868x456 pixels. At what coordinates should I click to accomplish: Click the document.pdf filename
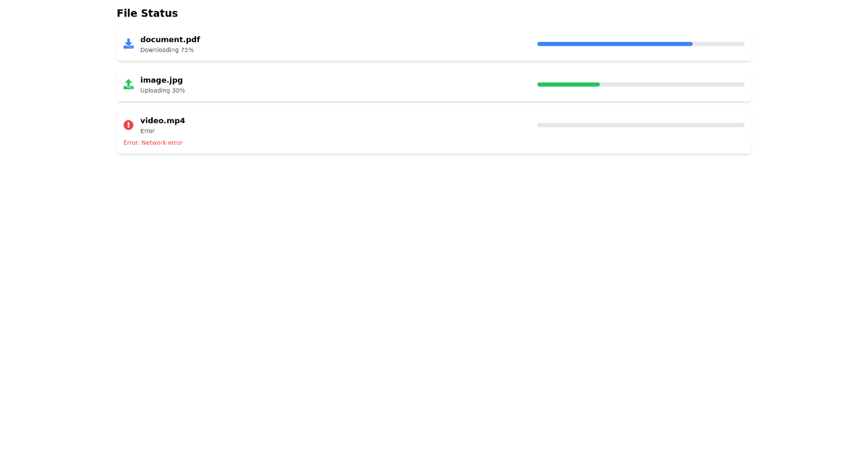(x=170, y=39)
